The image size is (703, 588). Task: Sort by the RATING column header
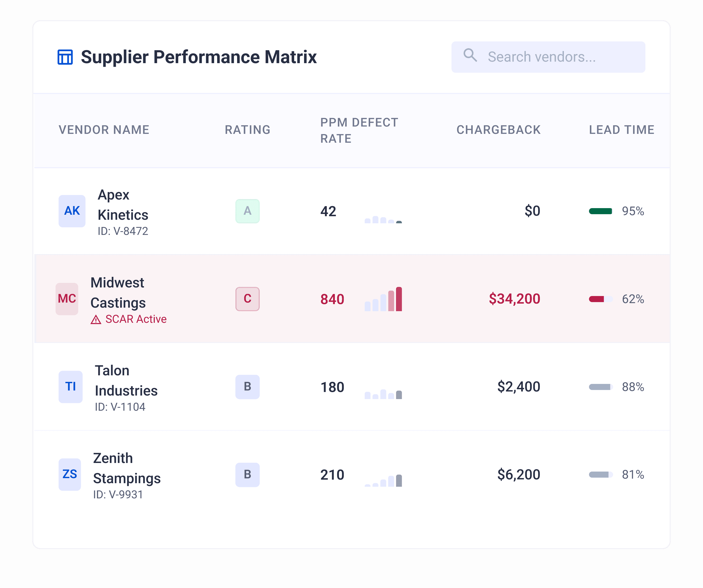coord(247,130)
